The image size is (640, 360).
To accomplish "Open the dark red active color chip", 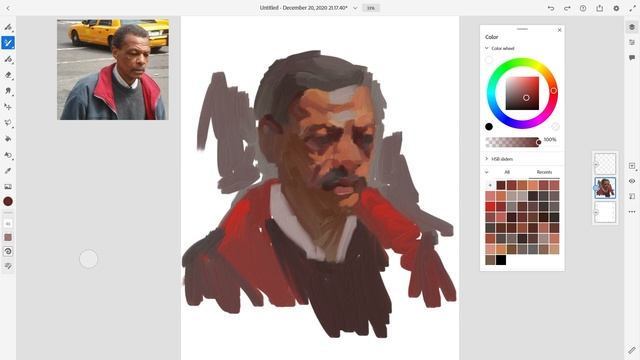I will [8, 201].
